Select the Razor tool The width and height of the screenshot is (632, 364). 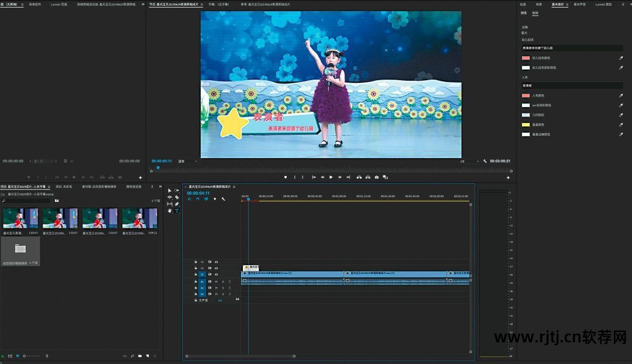point(177,197)
